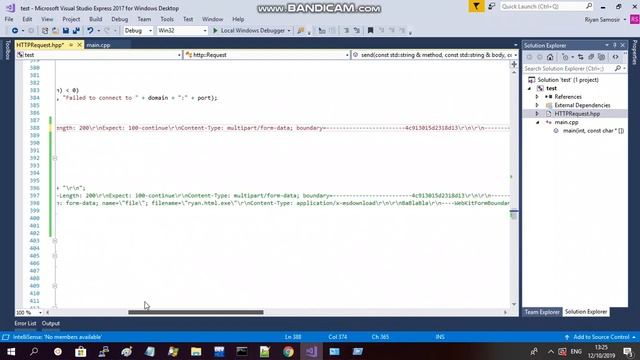Image resolution: width=640 pixels, height=360 pixels.
Task: Click the search magnifier in Solution Explorer
Action: (618, 69)
